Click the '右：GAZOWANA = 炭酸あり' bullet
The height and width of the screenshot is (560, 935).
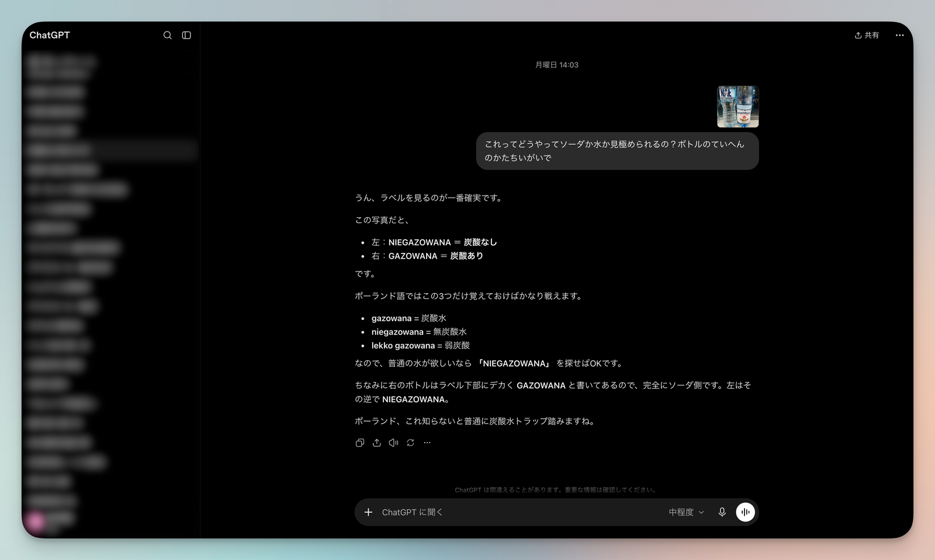point(427,256)
